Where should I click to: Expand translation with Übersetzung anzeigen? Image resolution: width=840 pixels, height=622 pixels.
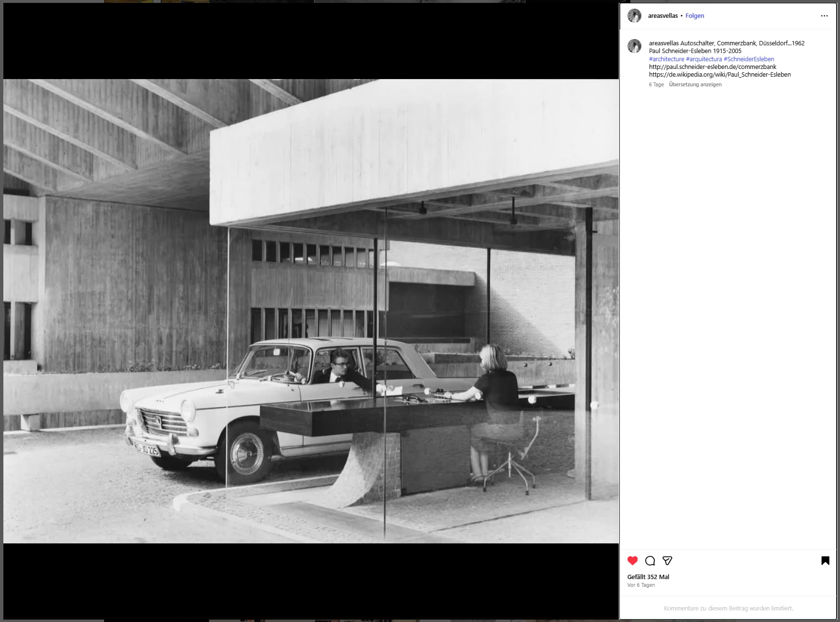coord(695,84)
